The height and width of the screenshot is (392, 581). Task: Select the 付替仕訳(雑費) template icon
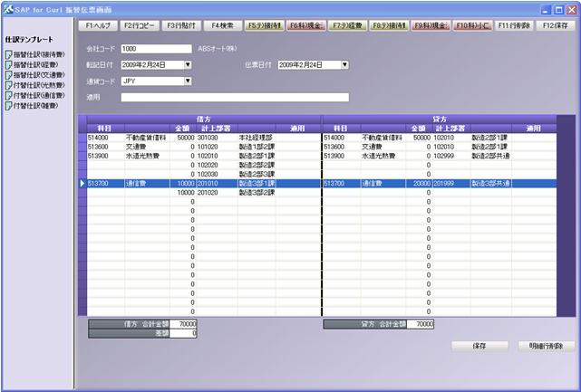8,106
